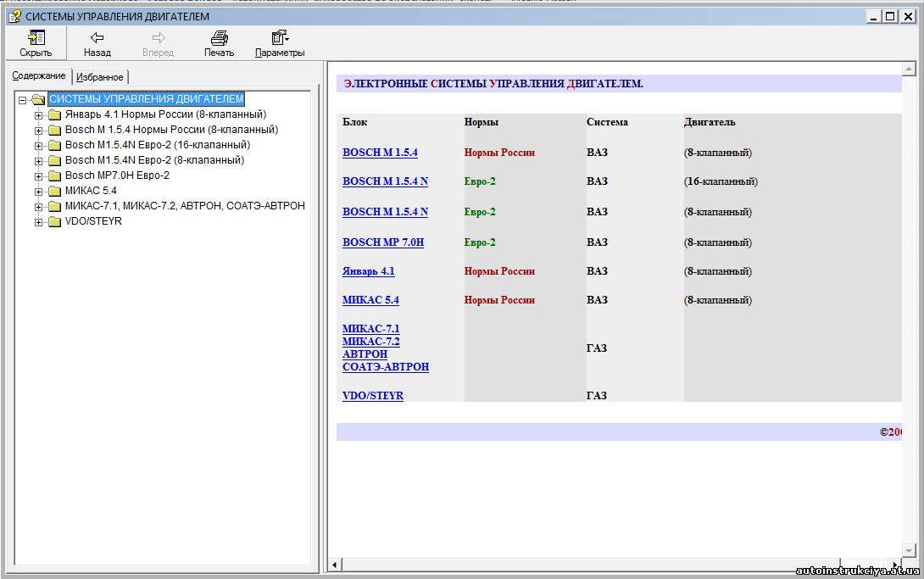Image resolution: width=924 pixels, height=579 pixels.
Task: Click the vertical scrollbar up arrow
Action: pyautogui.click(x=910, y=70)
